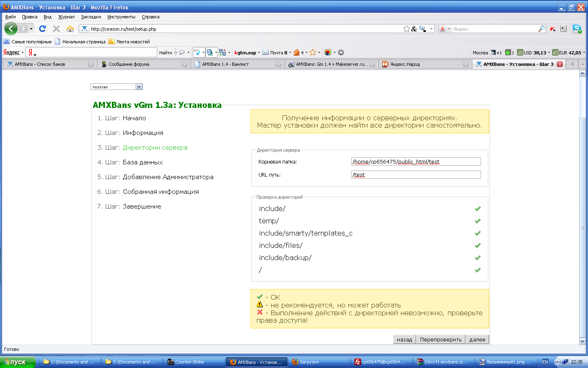Close the AMXBans - Установка - Шаг 3 tab

tap(560, 64)
